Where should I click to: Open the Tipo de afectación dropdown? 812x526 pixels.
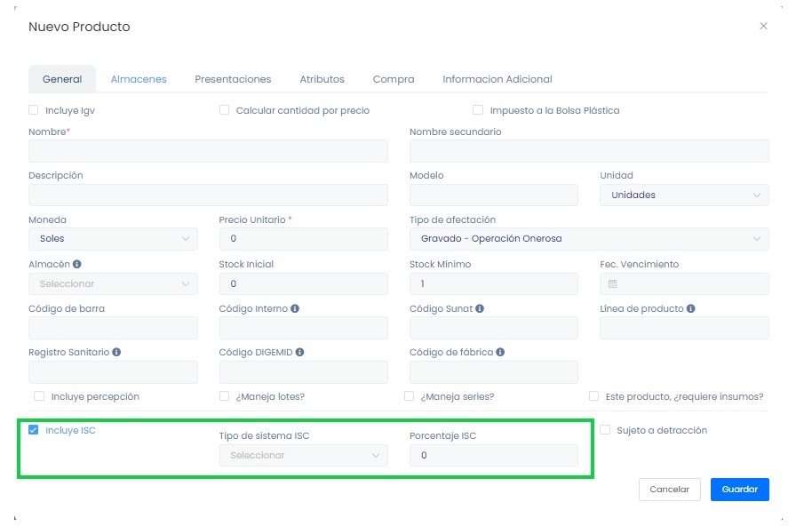click(x=588, y=238)
